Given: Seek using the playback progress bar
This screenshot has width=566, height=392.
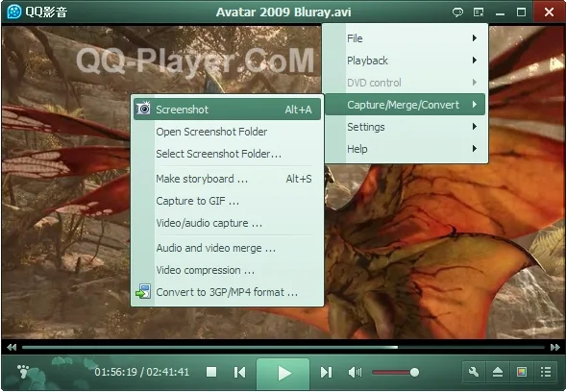Looking at the screenshot, I should [283, 347].
